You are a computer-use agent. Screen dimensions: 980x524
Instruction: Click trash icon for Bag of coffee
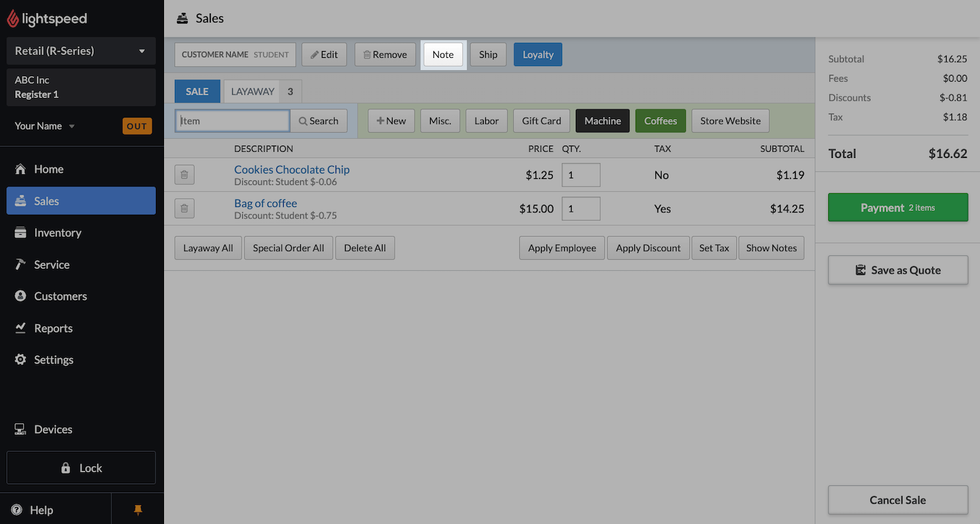click(184, 208)
